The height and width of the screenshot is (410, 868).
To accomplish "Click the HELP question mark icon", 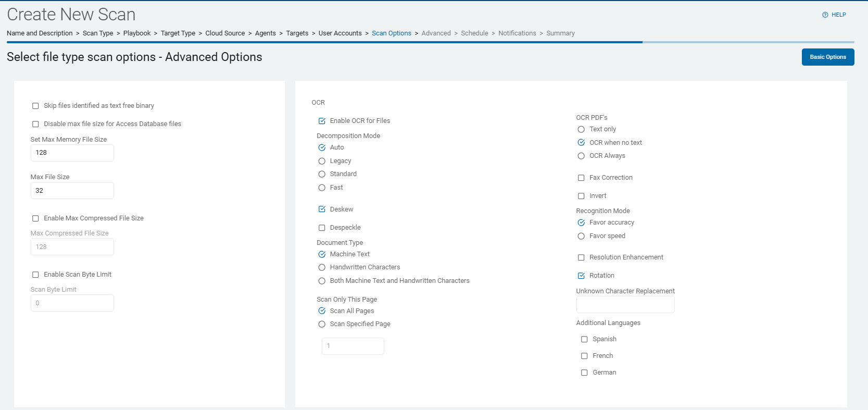I will [x=825, y=15].
